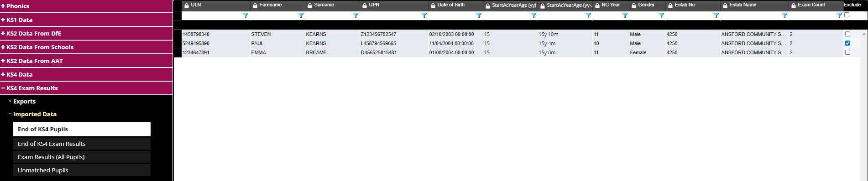This screenshot has height=181, width=868.
Task: Open the filter icon for Estab Name column
Action: pyautogui.click(x=784, y=16)
